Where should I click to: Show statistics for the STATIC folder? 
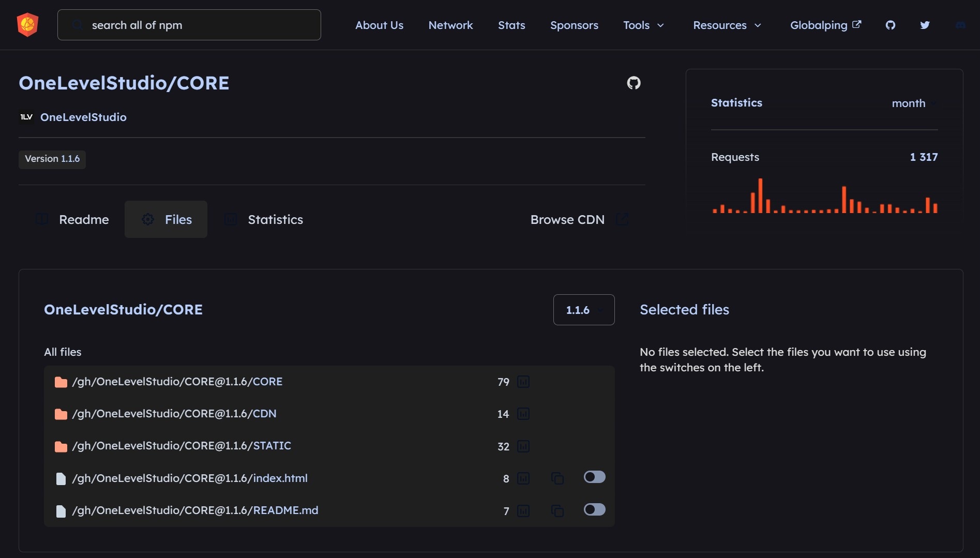523,446
